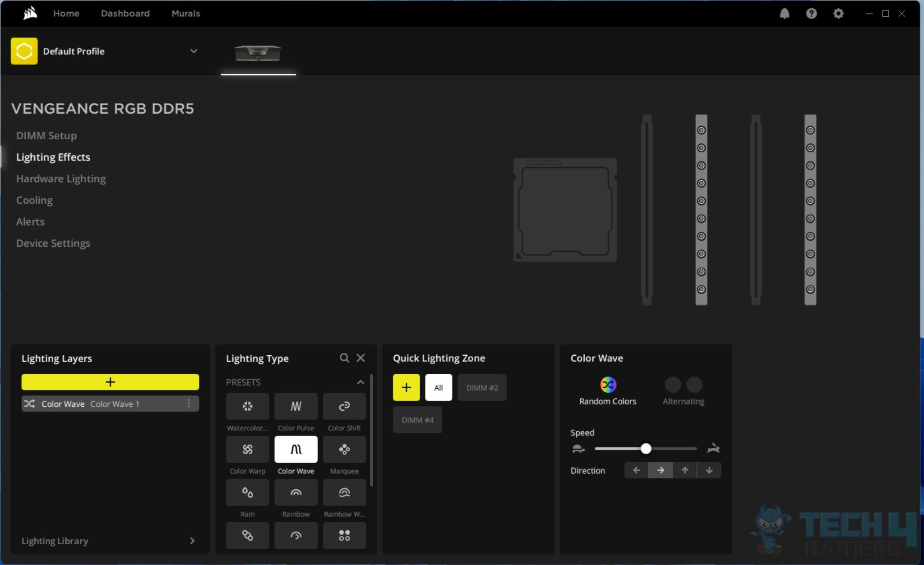This screenshot has width=924, height=565.
Task: Go to Alerts section
Action: [30, 222]
